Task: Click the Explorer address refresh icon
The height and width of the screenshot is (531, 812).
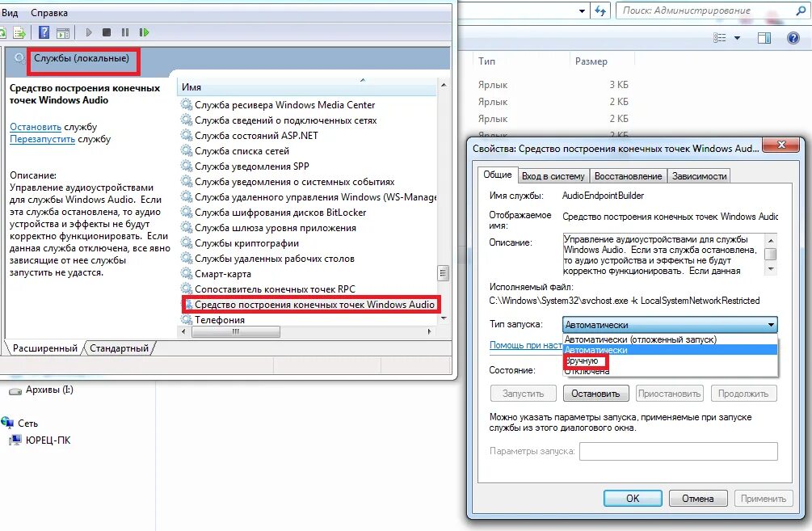Action: (x=600, y=11)
